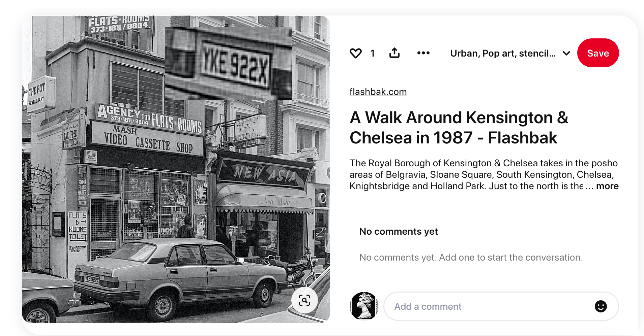Image resolution: width=644 pixels, height=336 pixels.
Task: Select the Urban, Pop art, stencil board
Action: click(503, 53)
